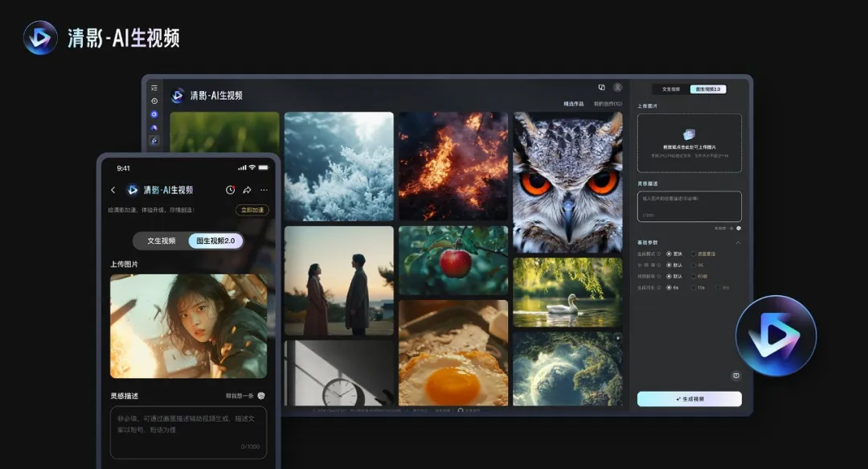Click the 生成视频 generate button
Viewport: 868px width, 469px height.
tap(689, 399)
